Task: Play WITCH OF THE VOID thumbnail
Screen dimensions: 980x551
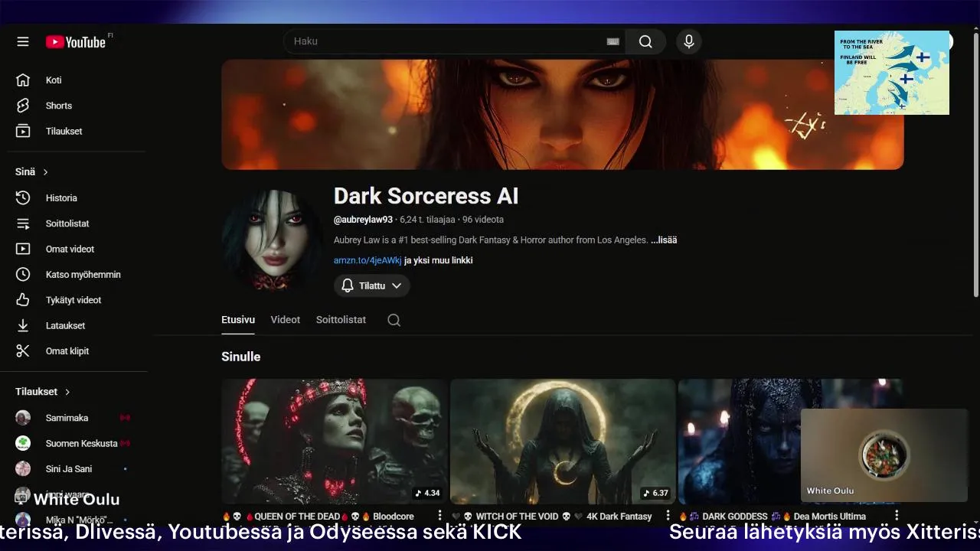Action: 563,441
